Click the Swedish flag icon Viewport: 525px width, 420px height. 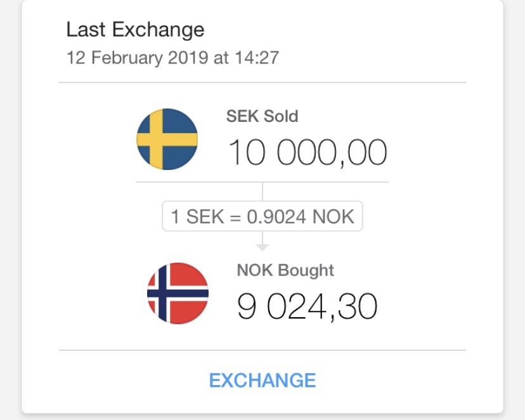[167, 139]
